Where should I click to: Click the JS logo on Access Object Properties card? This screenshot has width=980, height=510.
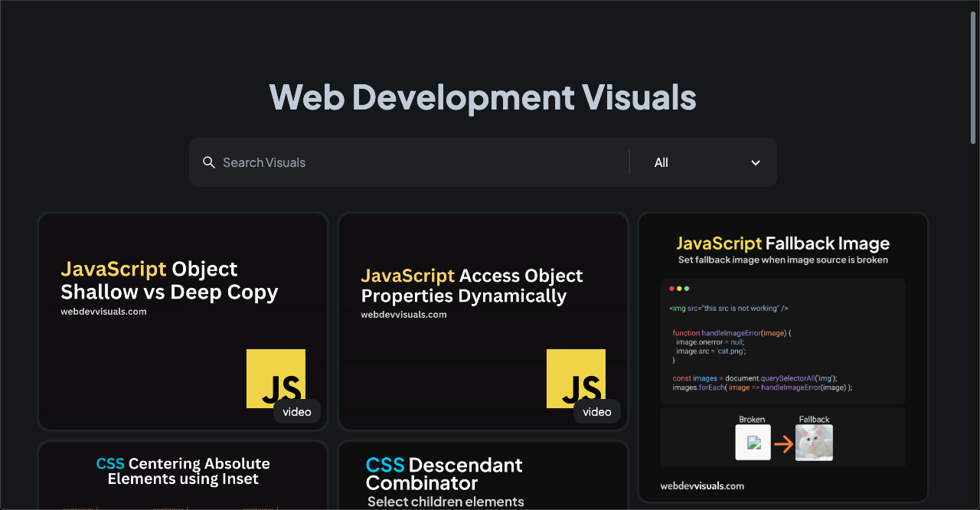pyautogui.click(x=576, y=378)
